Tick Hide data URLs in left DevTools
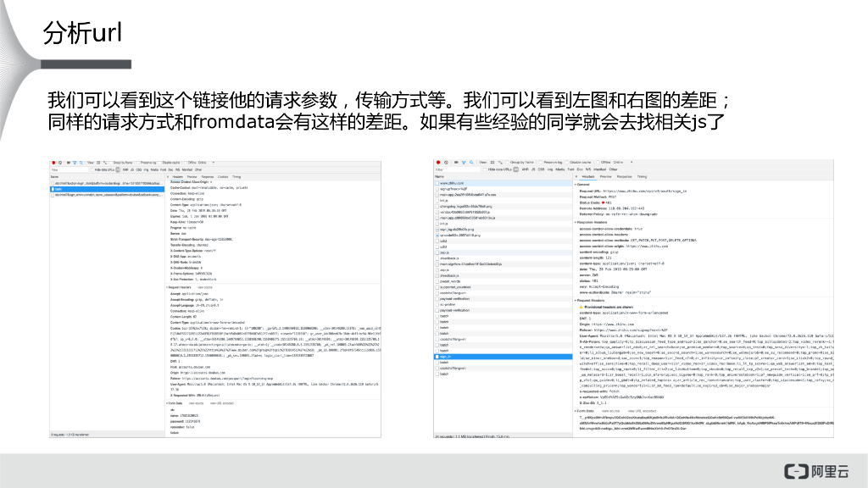The height and width of the screenshot is (488, 868). [x=92, y=169]
